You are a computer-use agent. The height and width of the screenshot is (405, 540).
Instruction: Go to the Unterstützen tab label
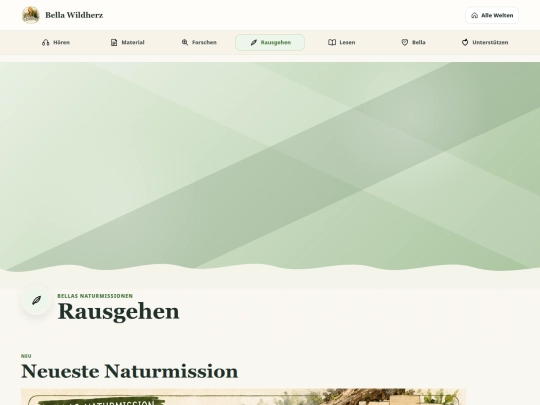(x=490, y=42)
